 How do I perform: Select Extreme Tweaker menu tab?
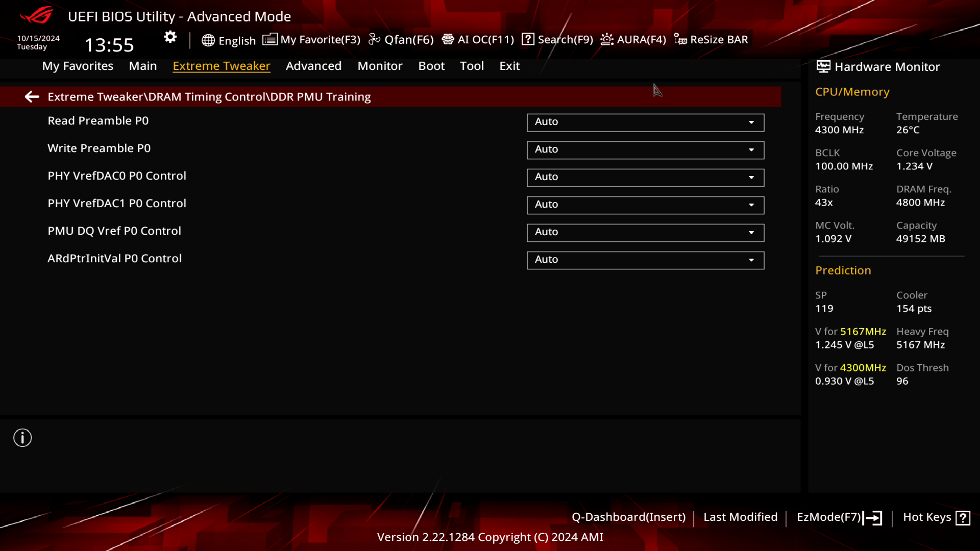click(222, 66)
